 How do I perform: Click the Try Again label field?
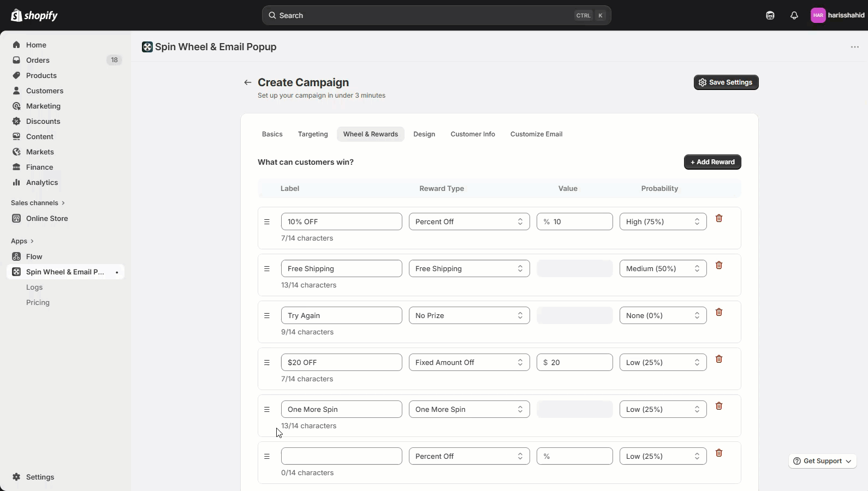(x=342, y=315)
